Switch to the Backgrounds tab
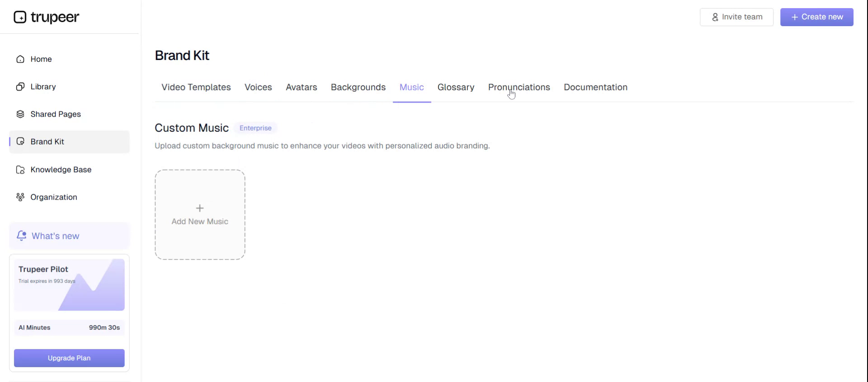This screenshot has height=382, width=868. pyautogui.click(x=358, y=87)
